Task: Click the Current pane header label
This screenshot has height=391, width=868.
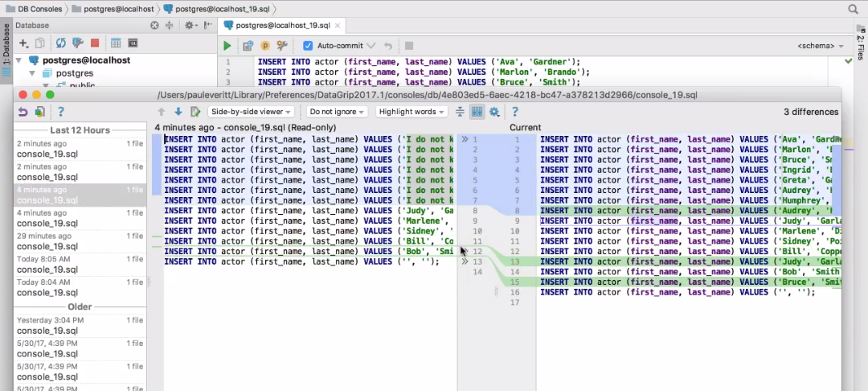Action: [526, 127]
